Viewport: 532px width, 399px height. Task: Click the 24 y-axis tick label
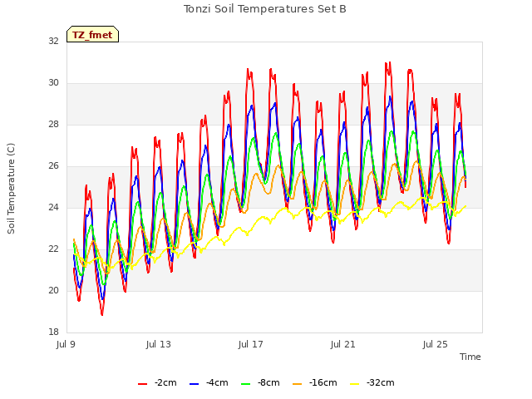click(53, 207)
